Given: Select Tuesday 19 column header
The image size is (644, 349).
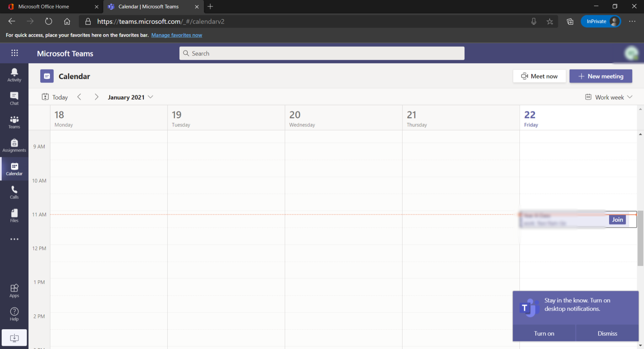Looking at the screenshot, I should [226, 118].
